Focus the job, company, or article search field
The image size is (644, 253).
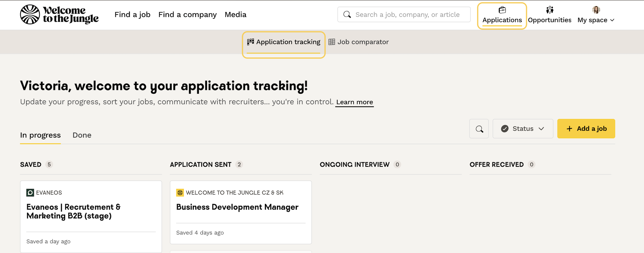[x=407, y=15]
